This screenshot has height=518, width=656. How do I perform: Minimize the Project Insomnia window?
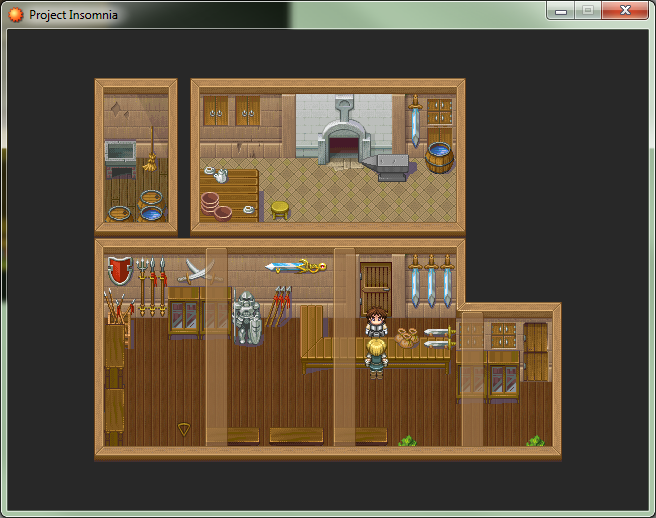562,11
